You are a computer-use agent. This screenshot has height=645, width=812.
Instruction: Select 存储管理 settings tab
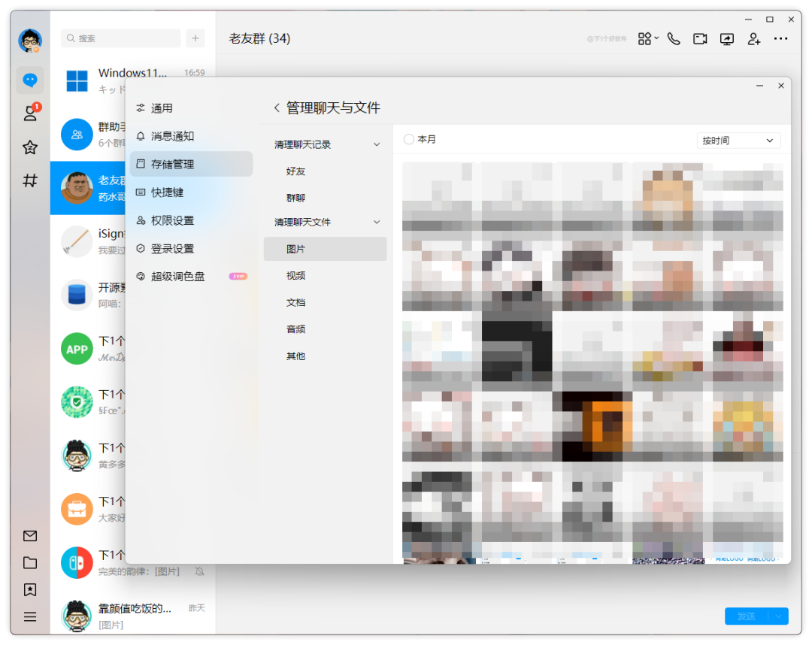(x=191, y=164)
